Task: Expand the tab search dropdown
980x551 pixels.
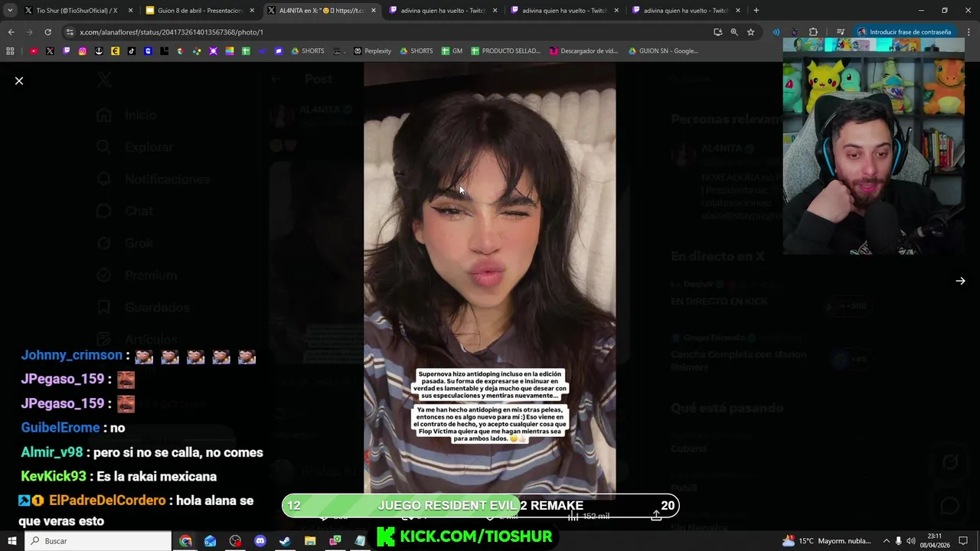Action: pyautogui.click(x=10, y=11)
